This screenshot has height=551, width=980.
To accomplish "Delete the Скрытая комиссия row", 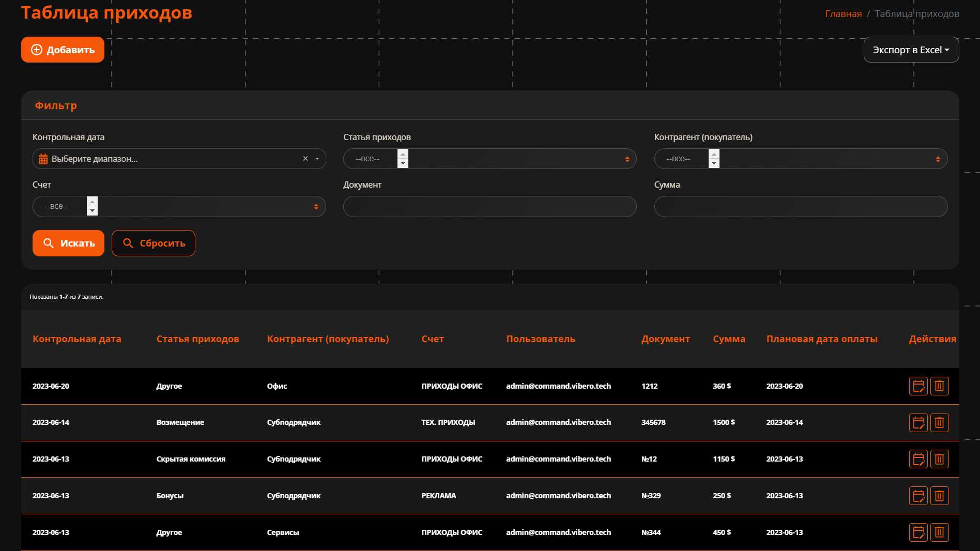I will click(940, 459).
